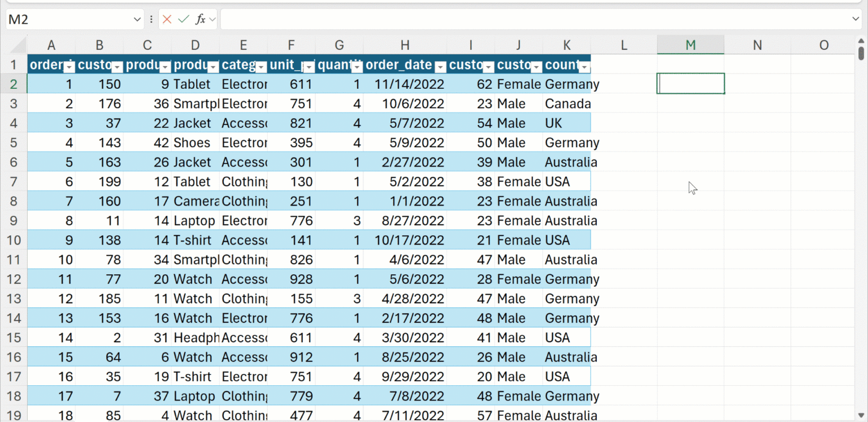The height and width of the screenshot is (422, 868).
Task: Open the Insert Function fx button
Action: point(200,20)
